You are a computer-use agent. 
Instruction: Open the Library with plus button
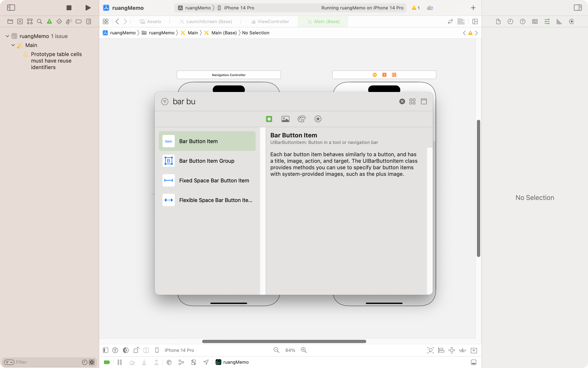473,8
